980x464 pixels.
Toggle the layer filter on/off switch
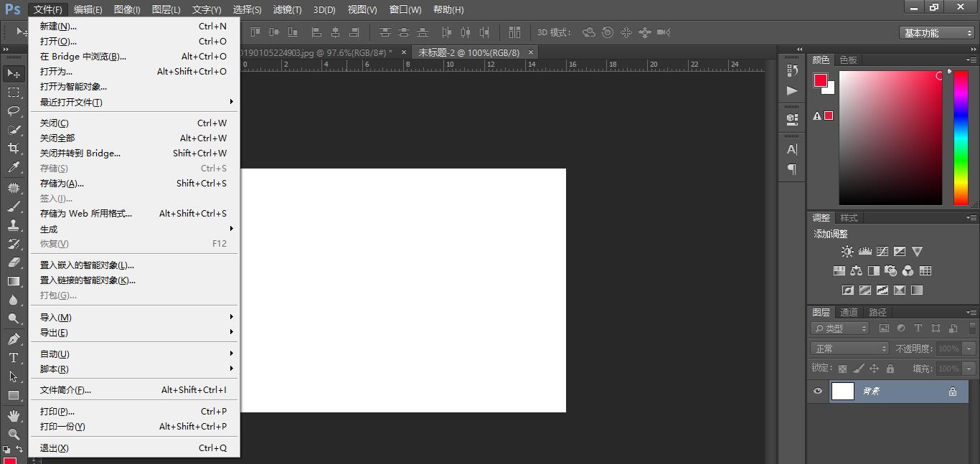973,328
